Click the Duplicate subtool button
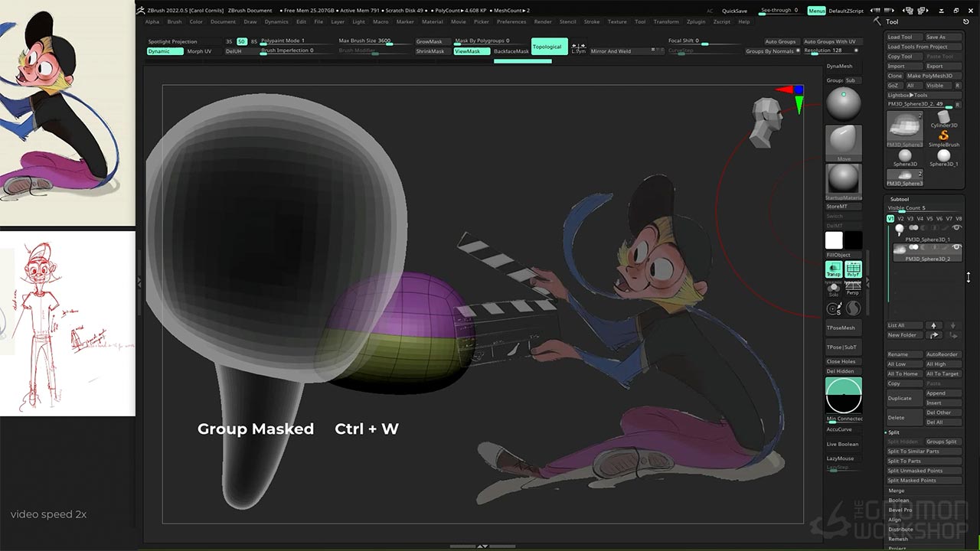 900,398
